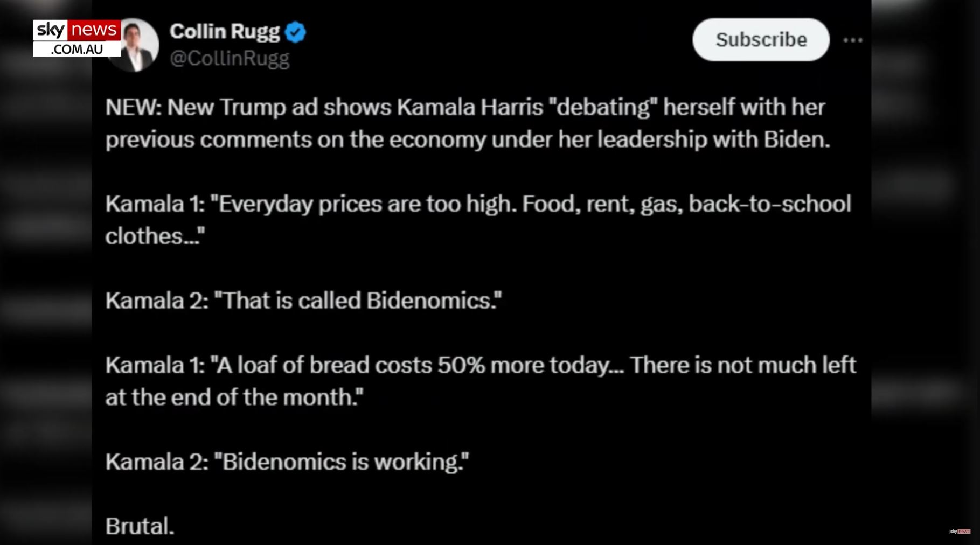The height and width of the screenshot is (545, 980).
Task: Open the @CollinRugg handle link
Action: pos(230,58)
